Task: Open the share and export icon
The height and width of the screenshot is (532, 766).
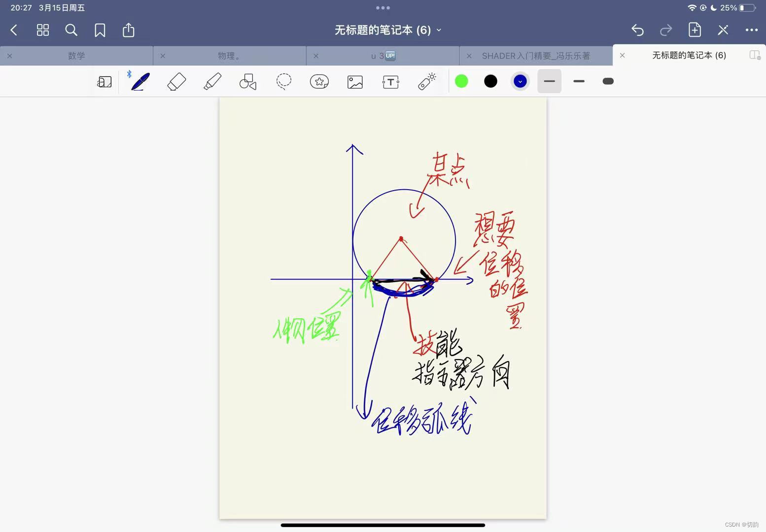Action: [x=128, y=30]
